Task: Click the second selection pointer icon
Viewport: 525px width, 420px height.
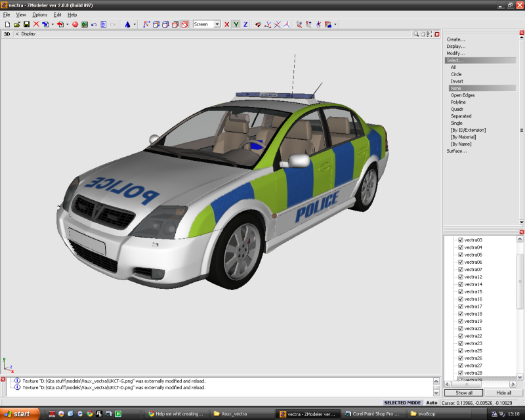Action: click(x=308, y=24)
